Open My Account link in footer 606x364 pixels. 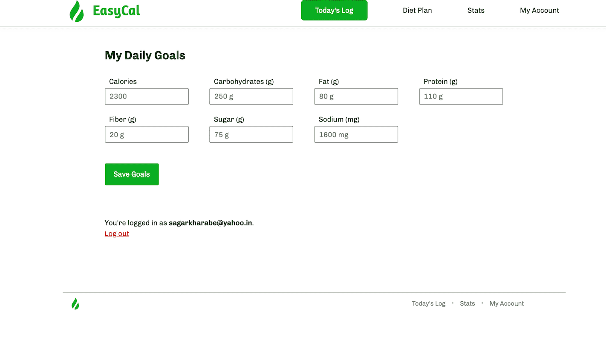(507, 303)
